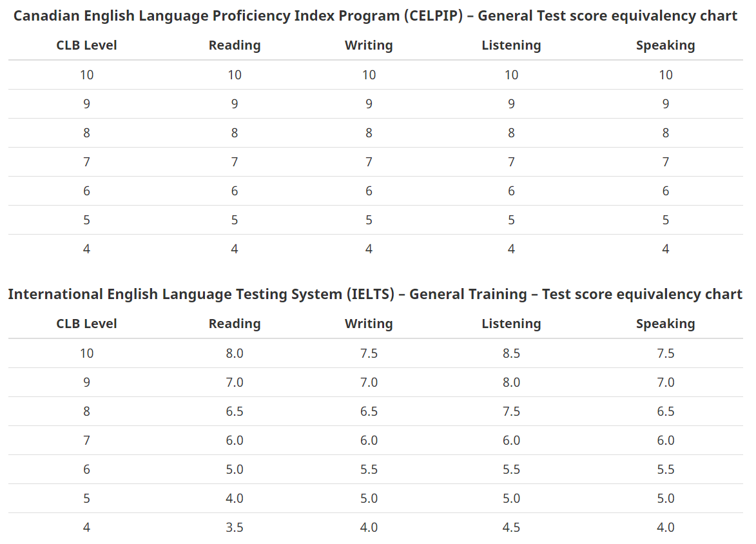
Task: Click IELTS Listening score 8.0 for CLB 9
Action: click(511, 382)
